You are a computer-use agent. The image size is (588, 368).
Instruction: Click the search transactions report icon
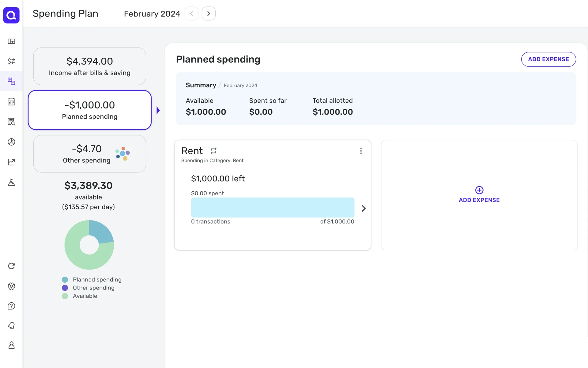click(x=11, y=122)
